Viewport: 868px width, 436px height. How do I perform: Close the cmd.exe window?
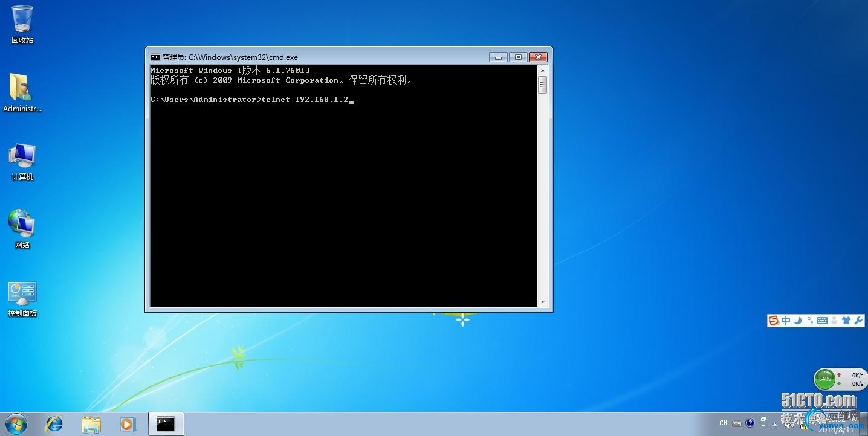[538, 57]
